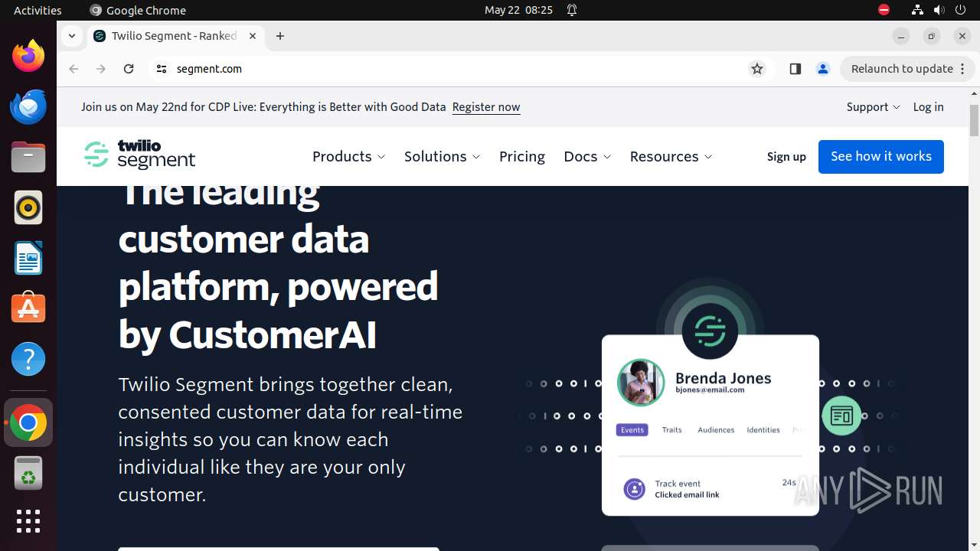The width and height of the screenshot is (980, 551).
Task: Click the Google Chrome dock icon
Action: coord(28,422)
